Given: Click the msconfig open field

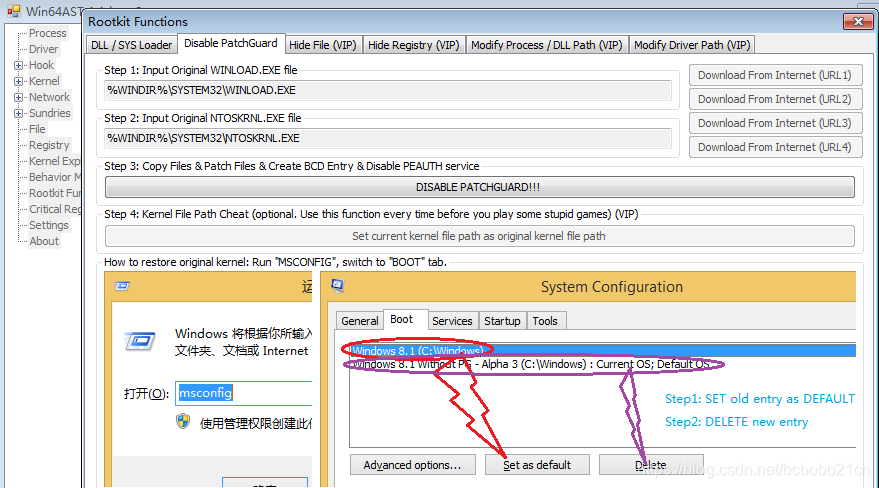Looking at the screenshot, I should point(244,393).
